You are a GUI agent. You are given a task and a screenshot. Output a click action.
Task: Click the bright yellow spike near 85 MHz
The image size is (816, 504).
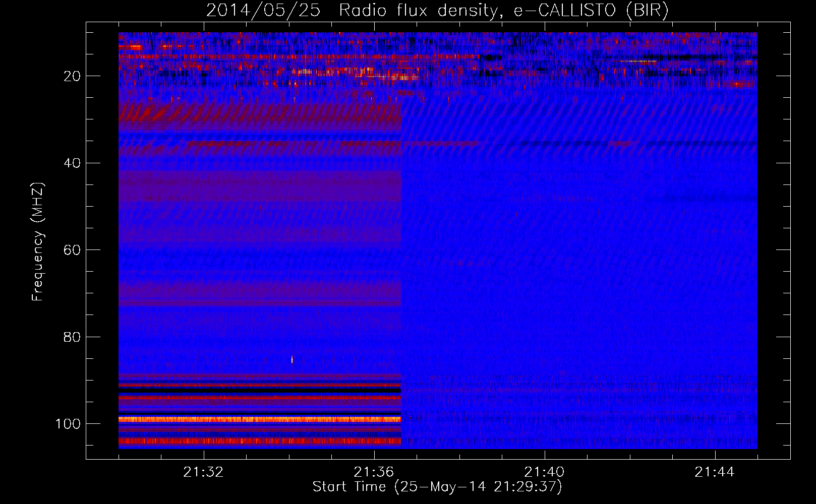[x=292, y=359]
